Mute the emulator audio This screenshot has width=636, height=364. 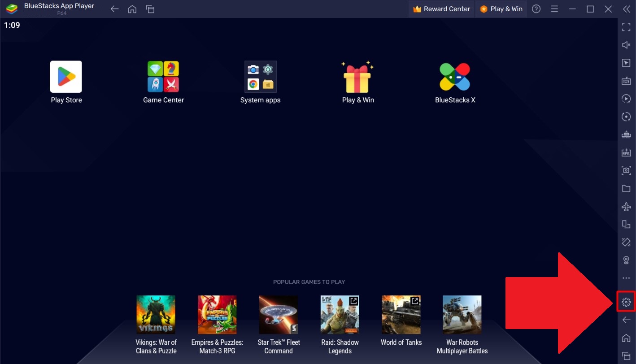(x=626, y=45)
